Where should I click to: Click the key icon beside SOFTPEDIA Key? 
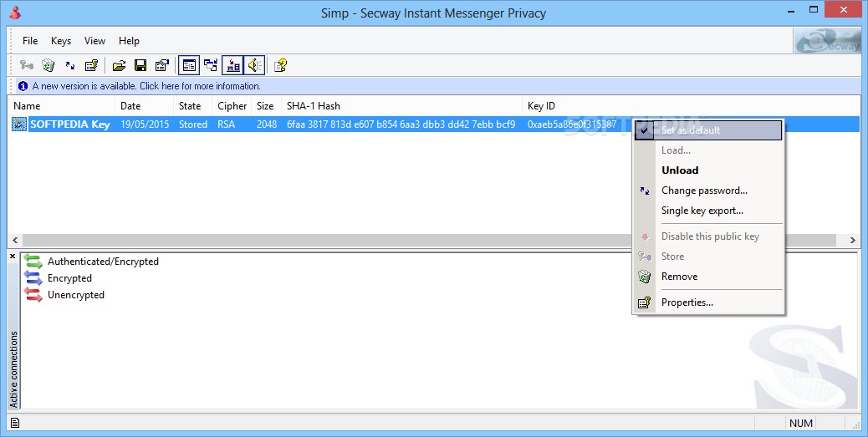(x=19, y=124)
